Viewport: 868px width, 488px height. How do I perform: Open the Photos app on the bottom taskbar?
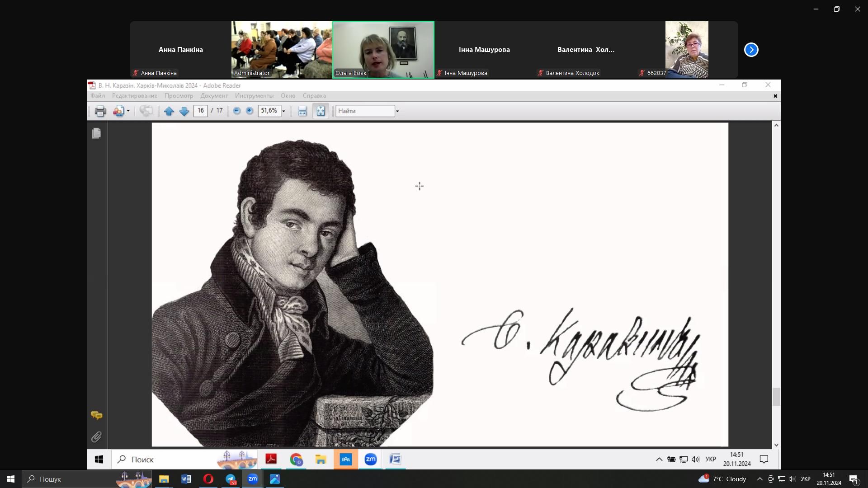pyautogui.click(x=275, y=479)
